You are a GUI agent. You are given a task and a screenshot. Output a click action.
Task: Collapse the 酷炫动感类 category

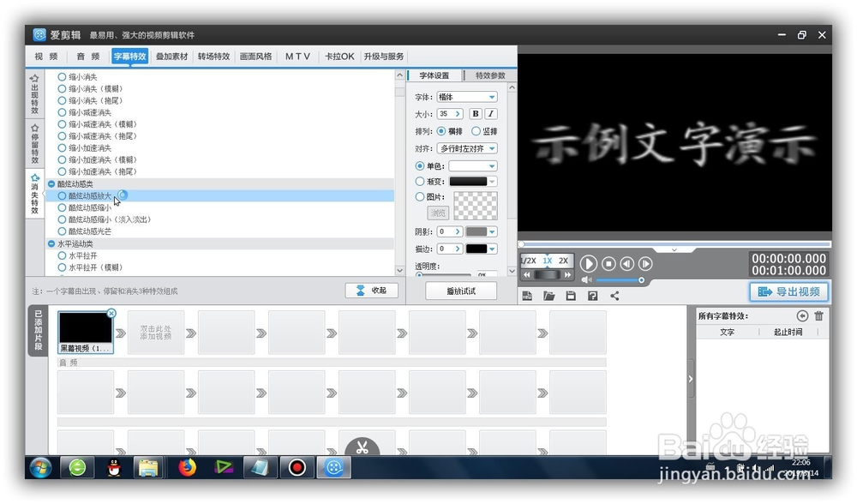(51, 184)
